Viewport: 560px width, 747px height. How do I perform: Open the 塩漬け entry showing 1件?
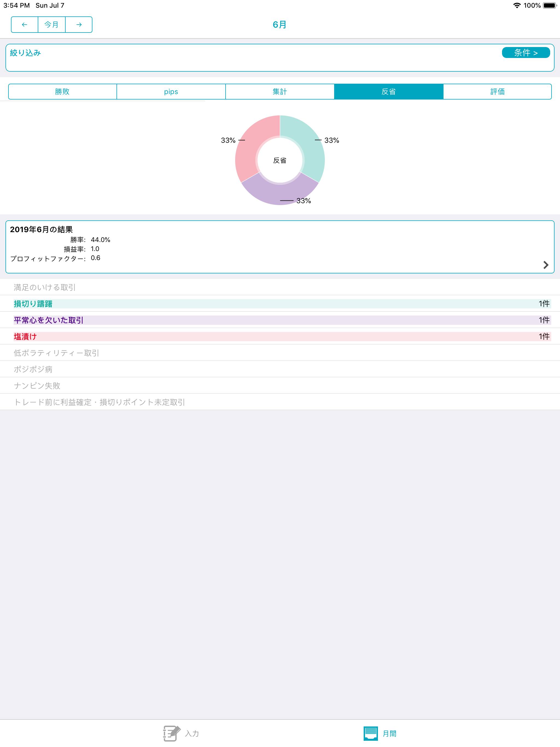coord(280,336)
